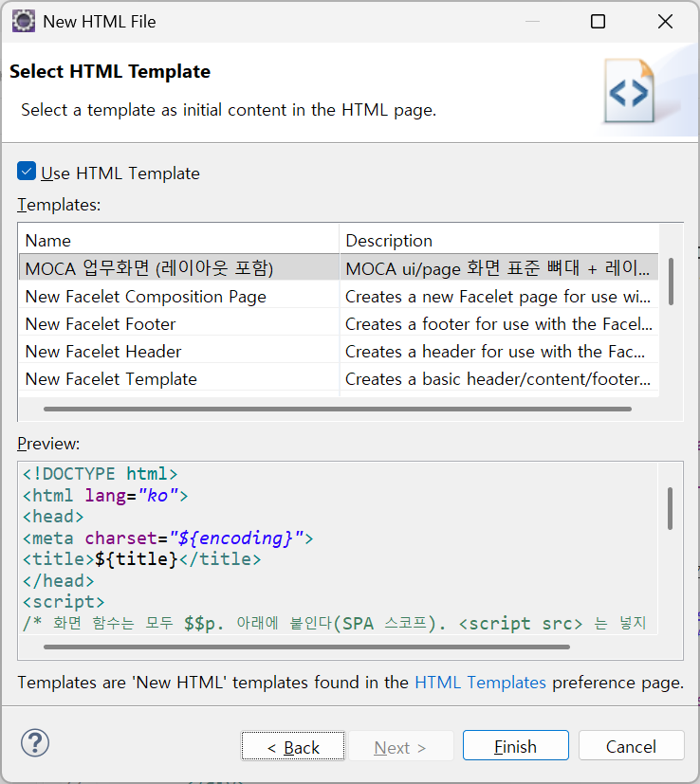This screenshot has width=700, height=784.
Task: Click the Name column header
Action: point(178,240)
